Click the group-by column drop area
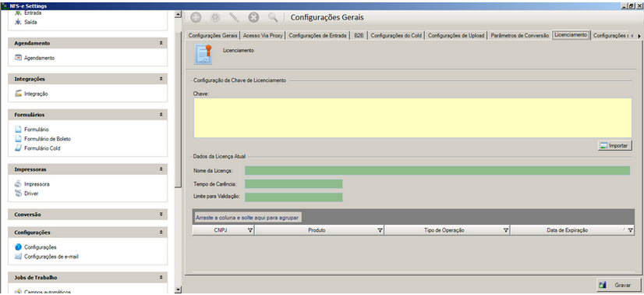 tap(413, 217)
